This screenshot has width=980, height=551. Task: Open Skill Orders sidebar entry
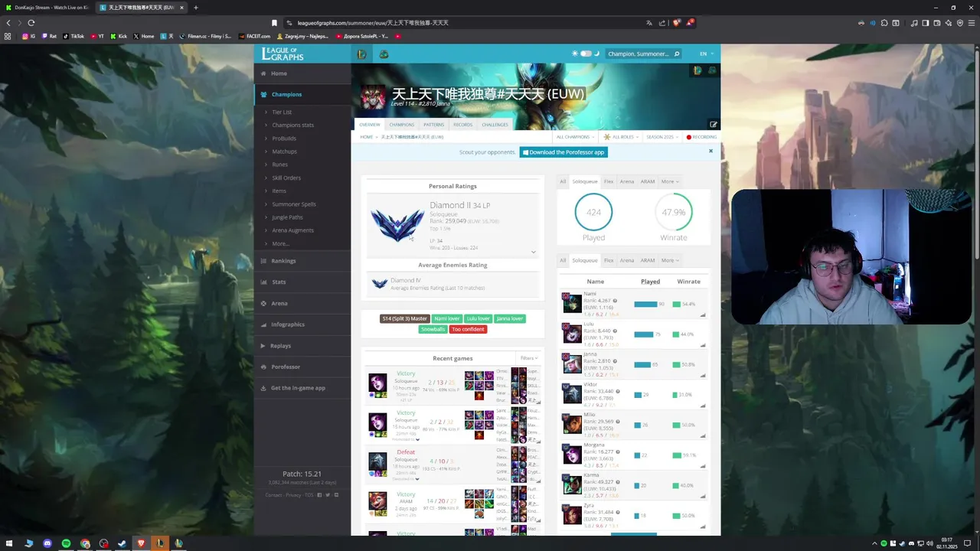tap(286, 178)
